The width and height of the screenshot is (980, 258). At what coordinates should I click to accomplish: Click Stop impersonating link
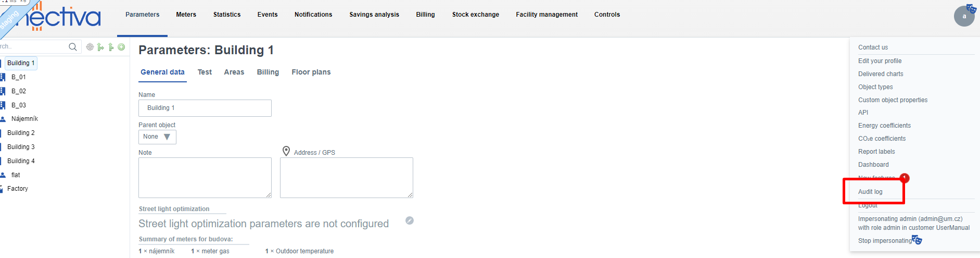pos(885,241)
